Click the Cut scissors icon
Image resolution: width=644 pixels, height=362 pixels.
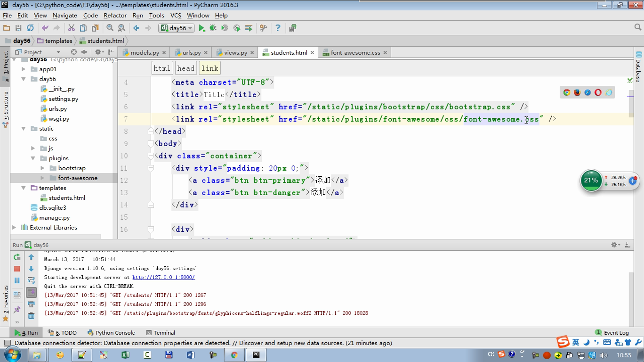click(72, 28)
